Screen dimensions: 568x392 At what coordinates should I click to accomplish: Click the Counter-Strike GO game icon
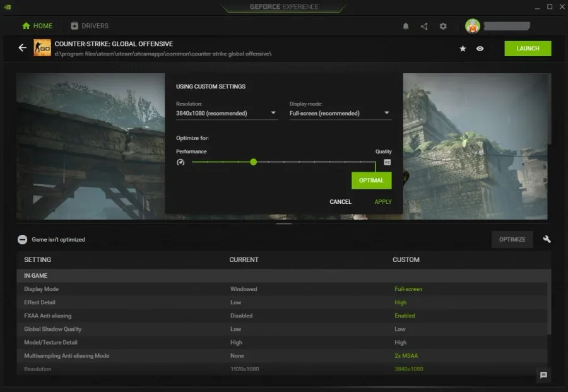pyautogui.click(x=42, y=48)
